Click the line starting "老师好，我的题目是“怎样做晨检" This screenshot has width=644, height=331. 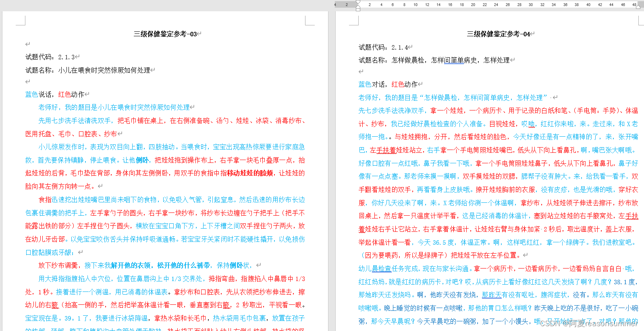pyautogui.click(x=453, y=98)
